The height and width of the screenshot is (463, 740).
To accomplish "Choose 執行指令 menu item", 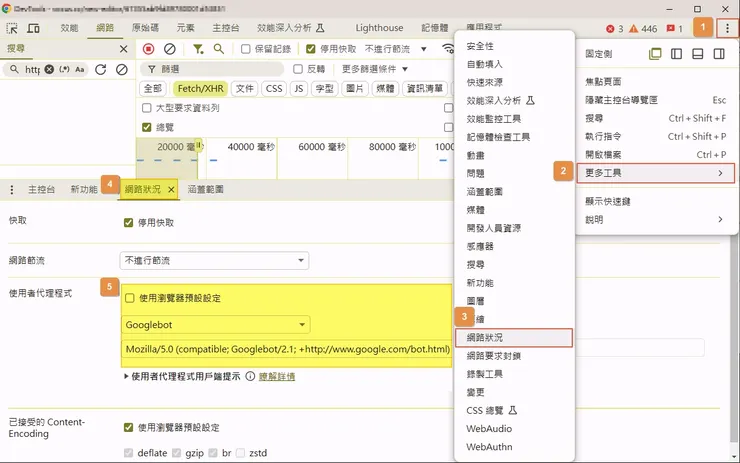I will click(x=655, y=136).
